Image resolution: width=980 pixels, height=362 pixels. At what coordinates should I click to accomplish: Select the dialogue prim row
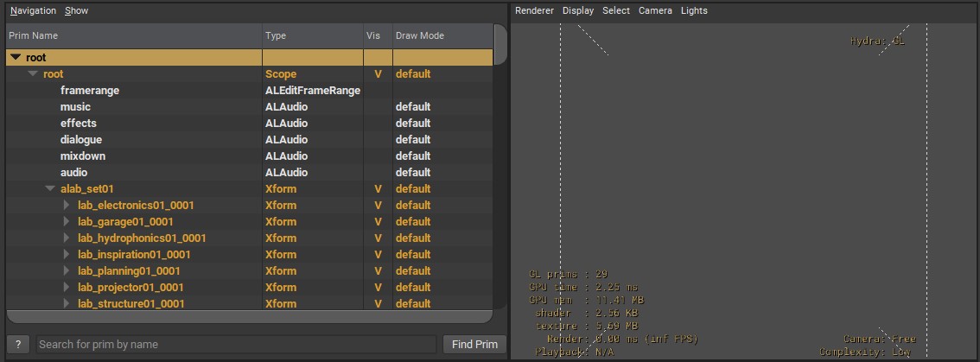click(x=250, y=139)
